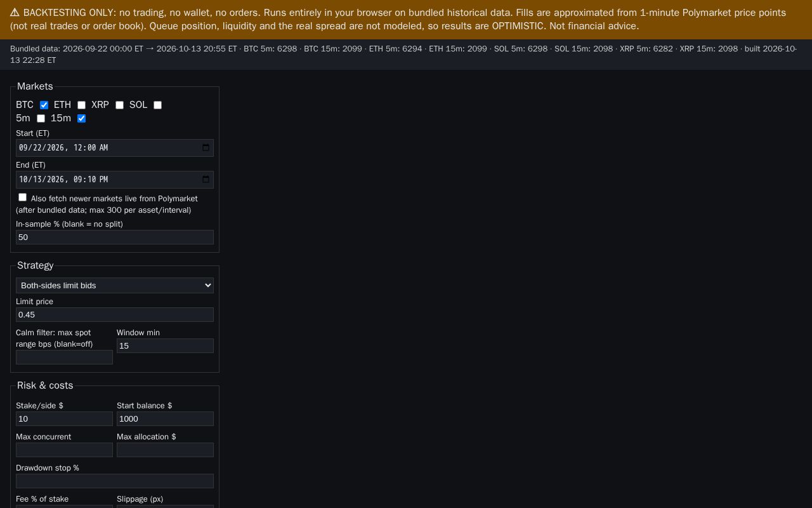Screen dimensions: 812x508
Task: Click the Start (ET) datetime field
Action: [115, 148]
